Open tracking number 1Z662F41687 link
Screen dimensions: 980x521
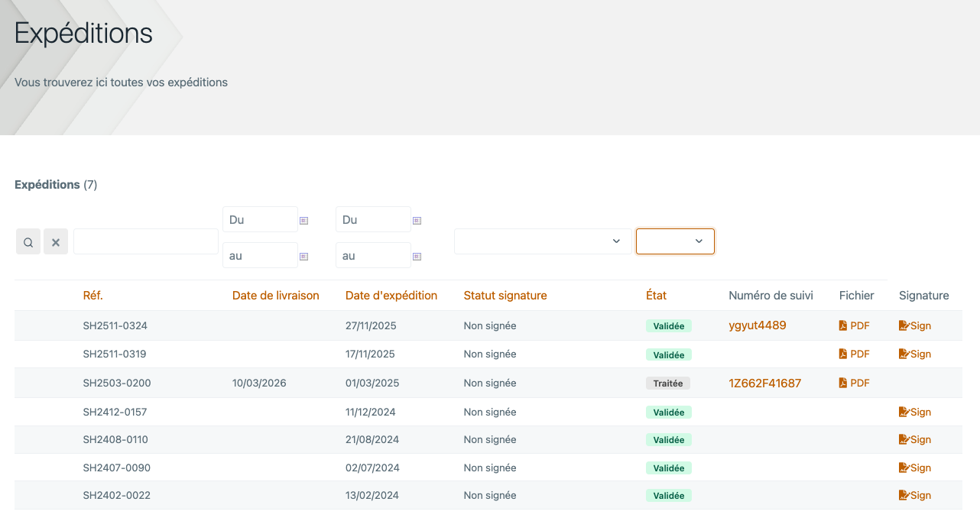764,383
